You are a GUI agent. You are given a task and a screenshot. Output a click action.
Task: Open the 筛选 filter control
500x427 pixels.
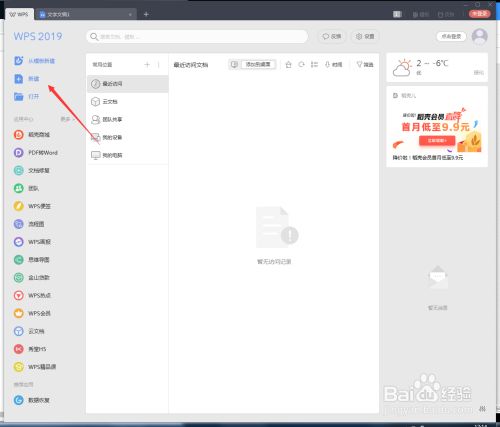click(365, 64)
